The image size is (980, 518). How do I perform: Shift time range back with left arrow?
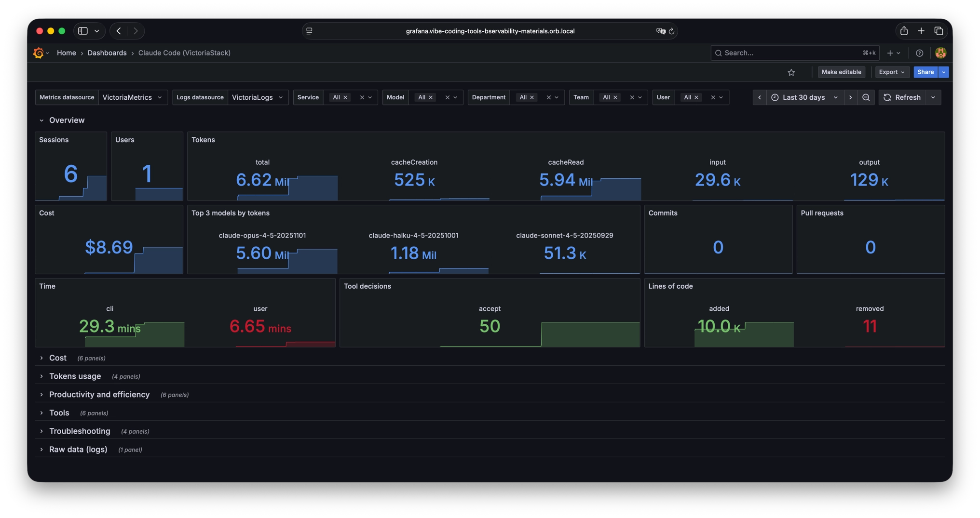tap(759, 97)
